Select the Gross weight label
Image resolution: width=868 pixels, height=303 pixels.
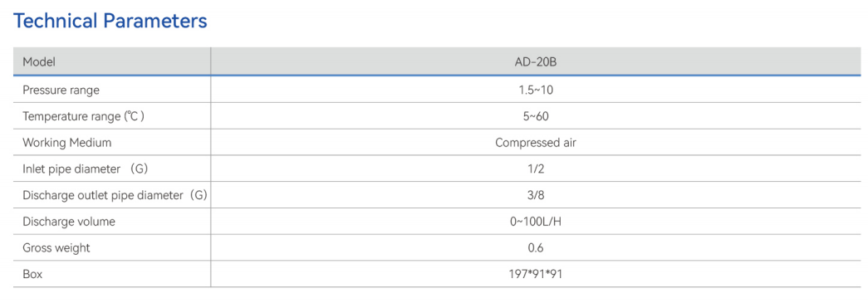56,248
